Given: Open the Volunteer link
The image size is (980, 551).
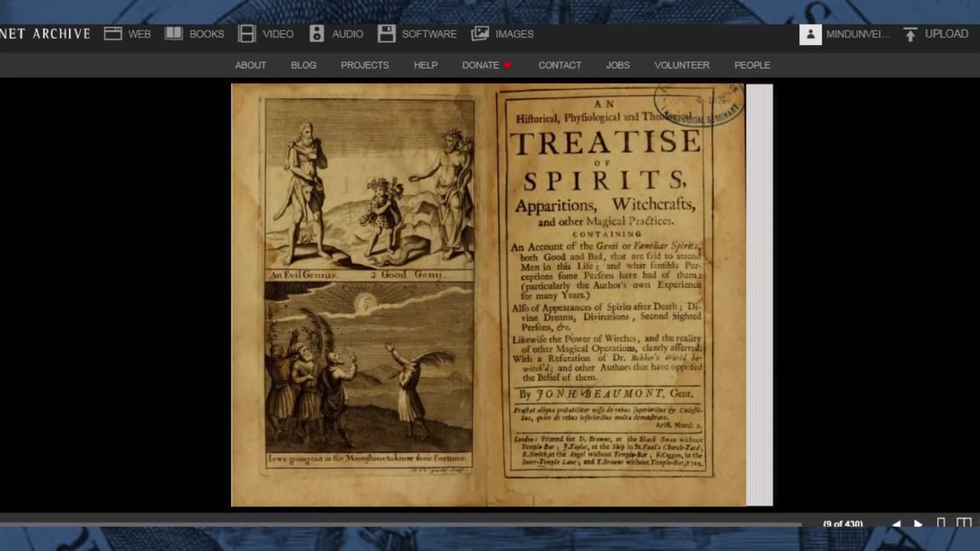Looking at the screenshot, I should pos(681,65).
